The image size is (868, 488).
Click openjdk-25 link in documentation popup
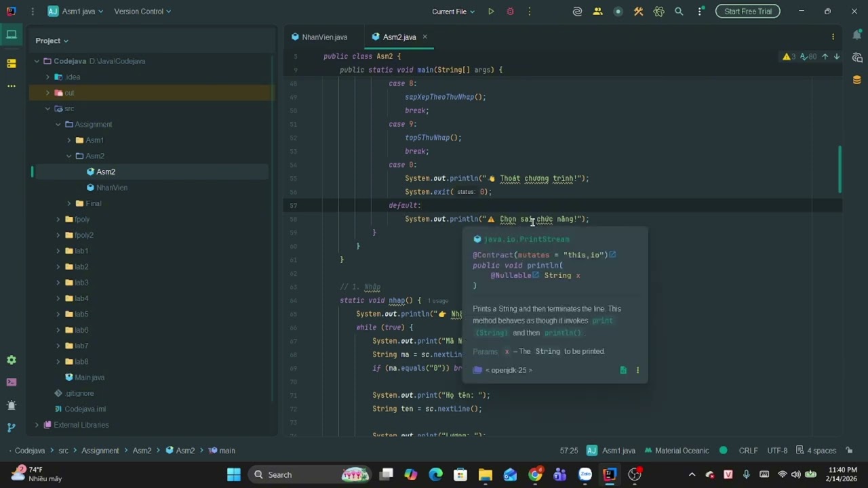click(509, 370)
